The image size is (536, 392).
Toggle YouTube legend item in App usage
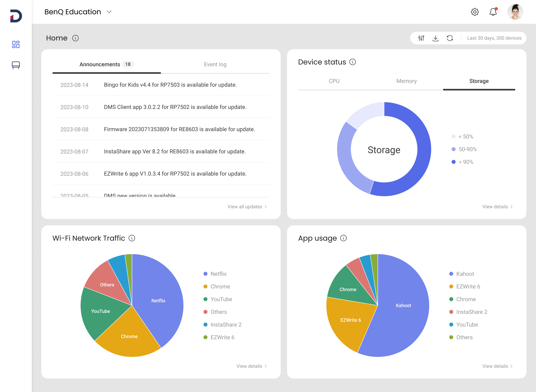464,325
